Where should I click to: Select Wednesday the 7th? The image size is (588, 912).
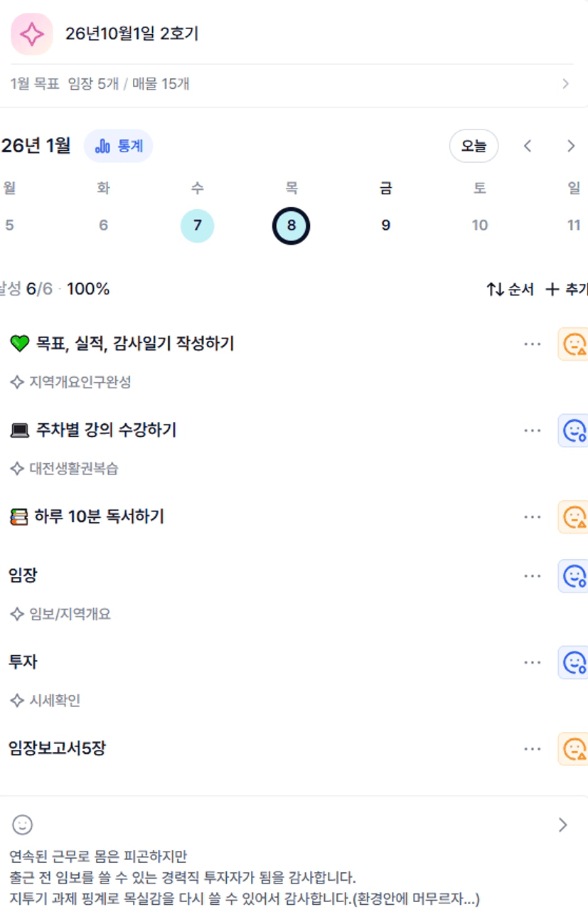(197, 226)
